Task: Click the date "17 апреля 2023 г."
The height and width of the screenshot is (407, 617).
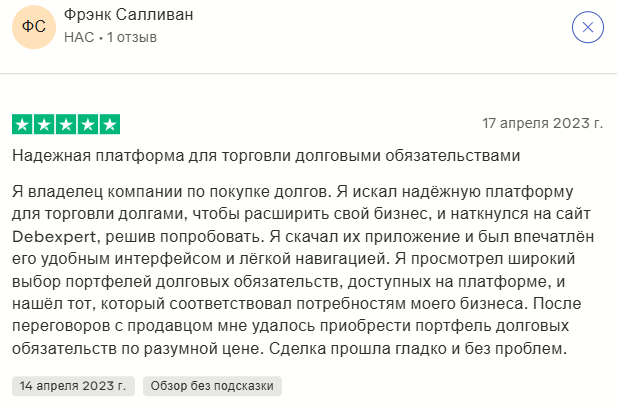Action: (x=543, y=125)
